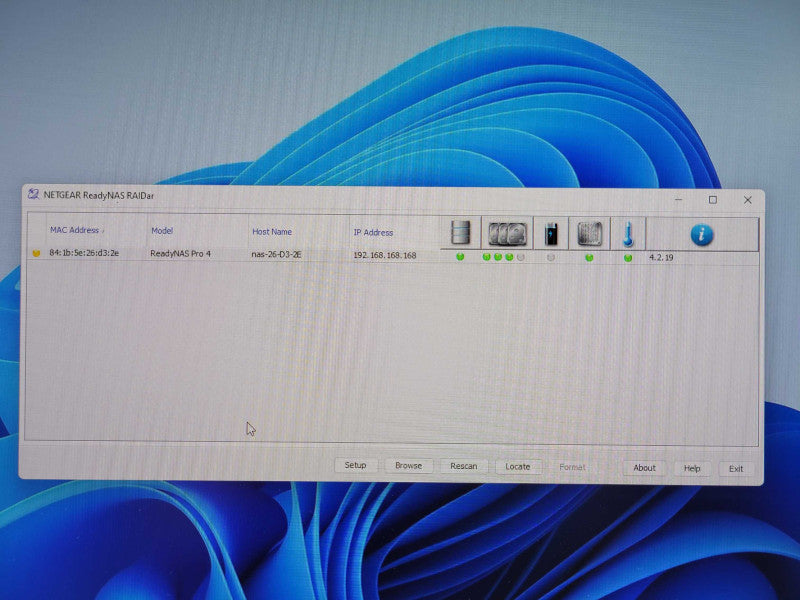The image size is (800, 600).
Task: Click the UPS battery column icon
Action: pos(551,234)
